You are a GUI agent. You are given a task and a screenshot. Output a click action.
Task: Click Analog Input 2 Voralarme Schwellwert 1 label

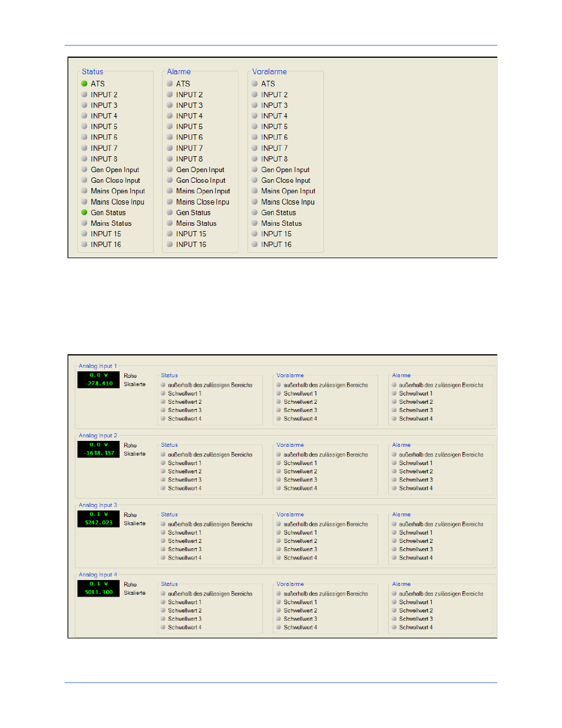[300, 463]
